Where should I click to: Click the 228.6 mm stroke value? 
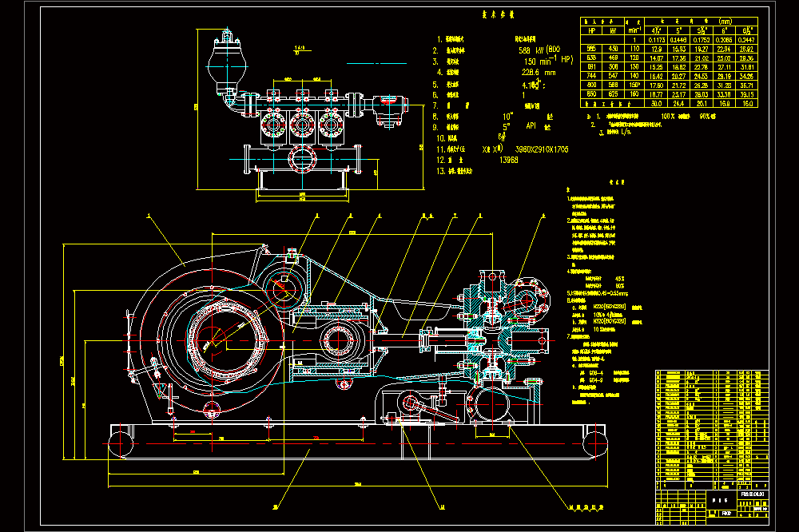[x=539, y=73]
